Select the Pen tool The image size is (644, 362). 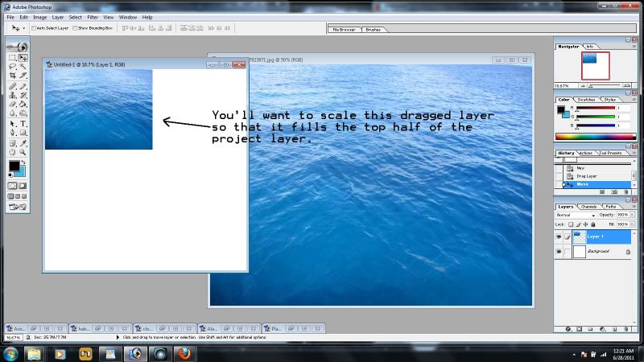[12, 133]
